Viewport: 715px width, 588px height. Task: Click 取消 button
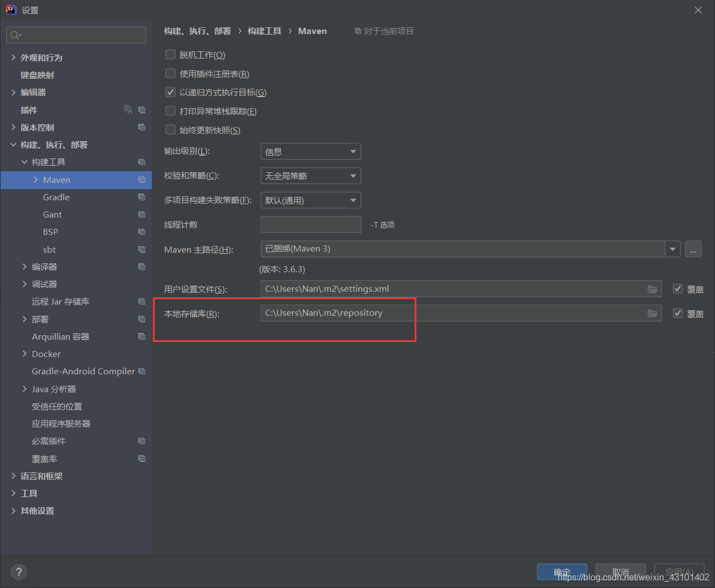621,572
